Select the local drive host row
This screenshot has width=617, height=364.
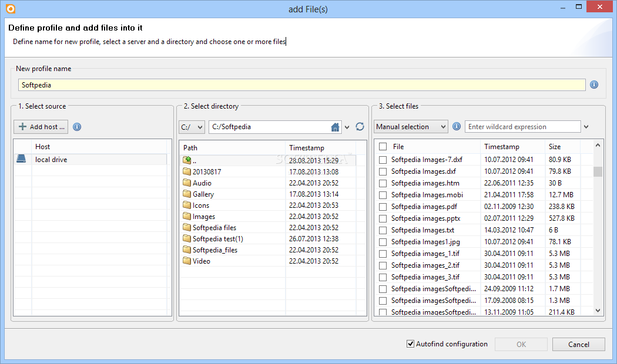click(x=90, y=160)
